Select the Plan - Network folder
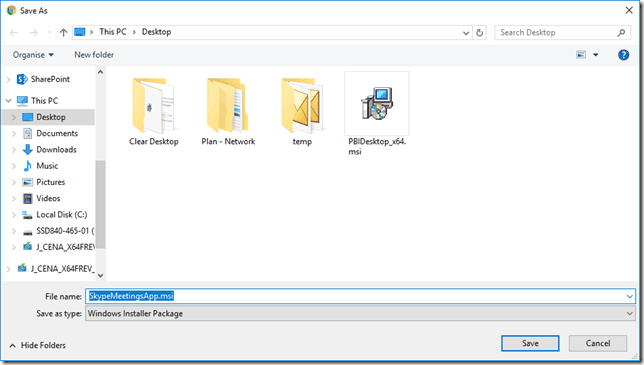Screen dimensions: 644x365 pyautogui.click(x=228, y=112)
